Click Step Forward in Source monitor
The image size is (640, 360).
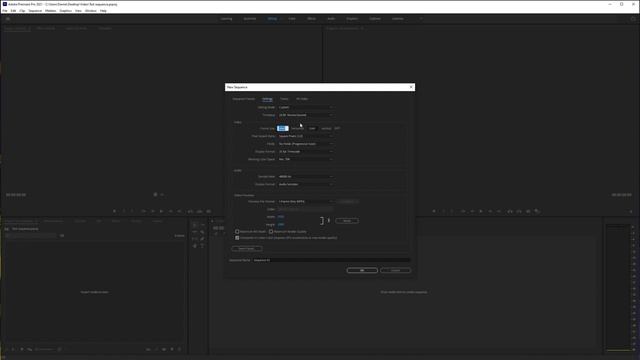[x=171, y=211]
